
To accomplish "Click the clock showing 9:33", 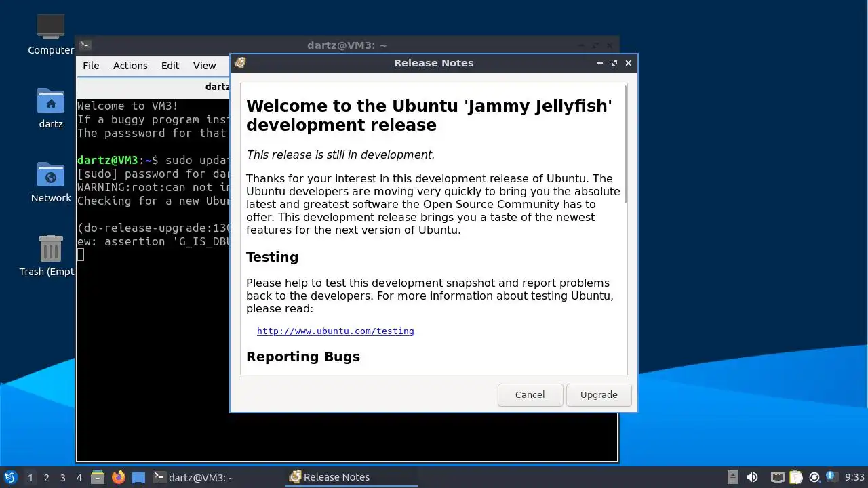I will (x=854, y=477).
